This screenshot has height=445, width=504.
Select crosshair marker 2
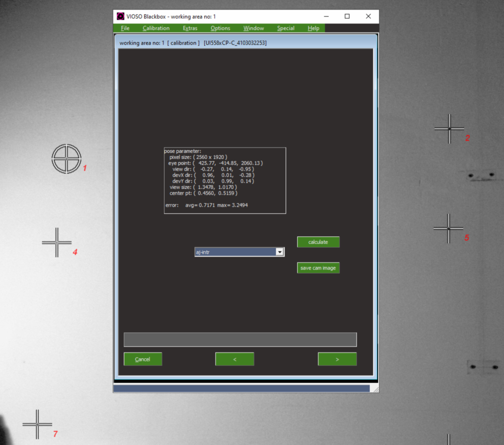pyautogui.click(x=449, y=129)
